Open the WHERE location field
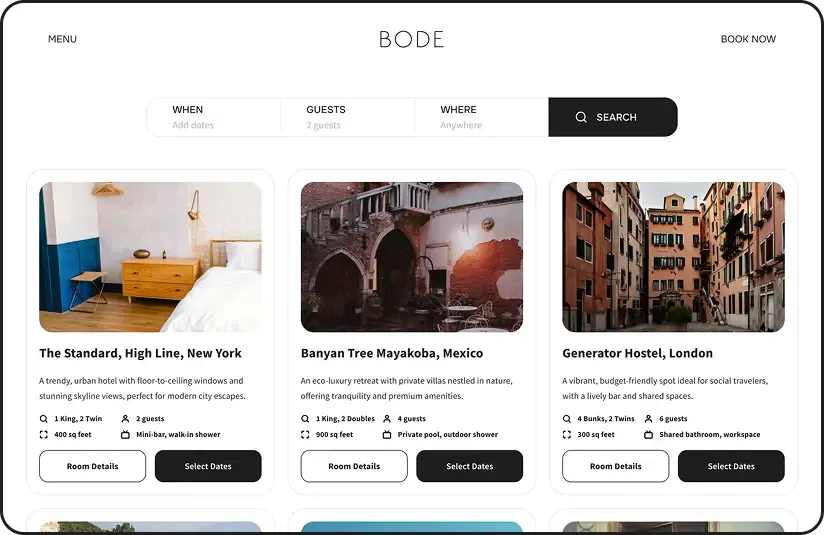The height and width of the screenshot is (535, 824). [x=481, y=117]
